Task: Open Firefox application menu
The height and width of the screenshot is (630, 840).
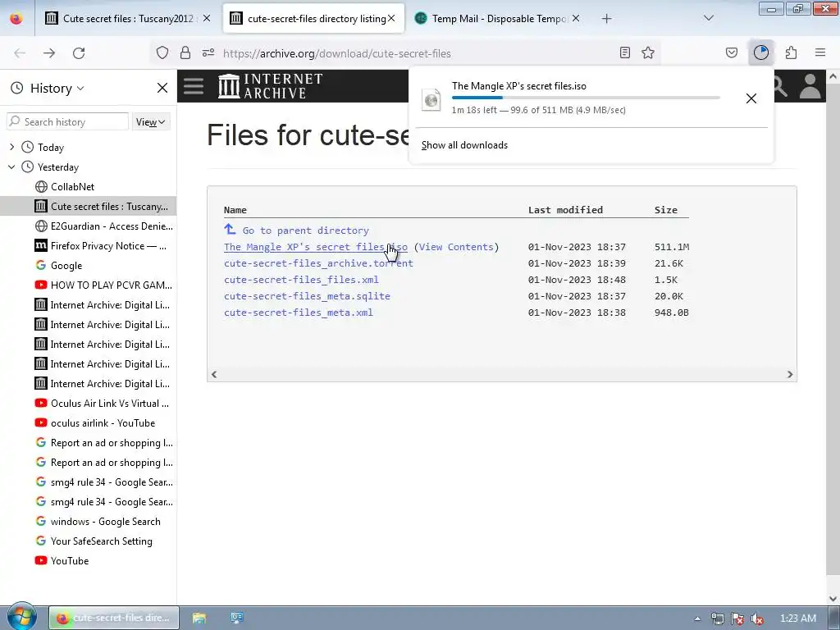Action: 820,53
